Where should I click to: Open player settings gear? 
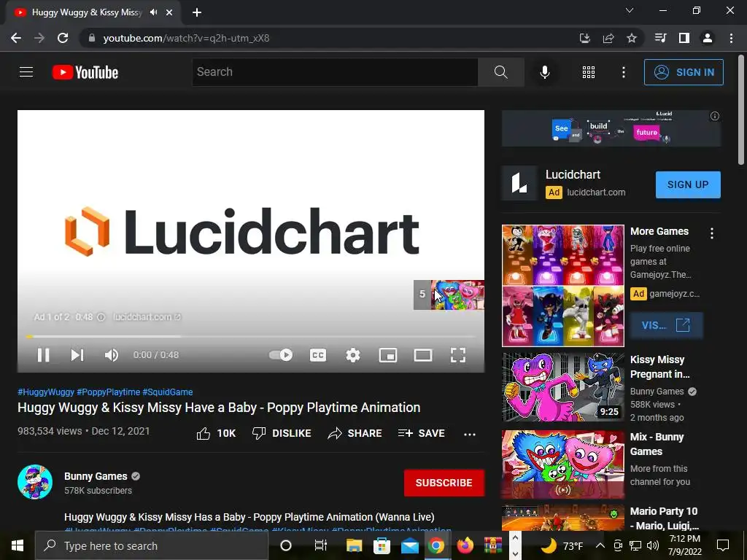[x=353, y=355]
